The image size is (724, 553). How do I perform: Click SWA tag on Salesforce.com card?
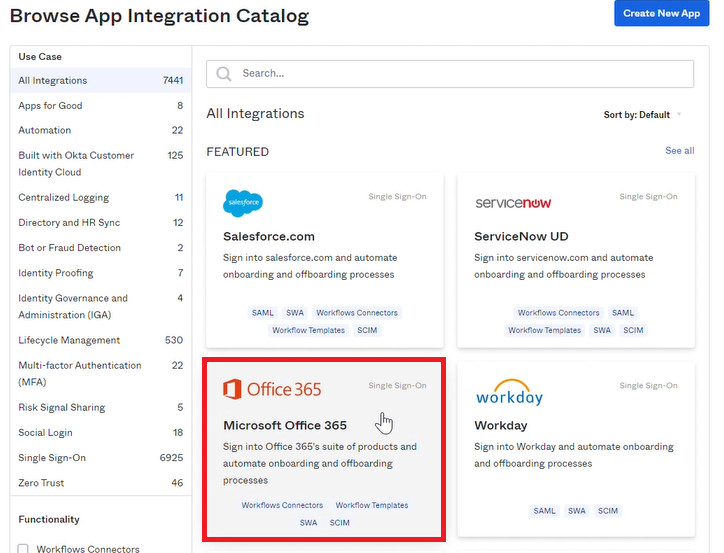tap(295, 313)
